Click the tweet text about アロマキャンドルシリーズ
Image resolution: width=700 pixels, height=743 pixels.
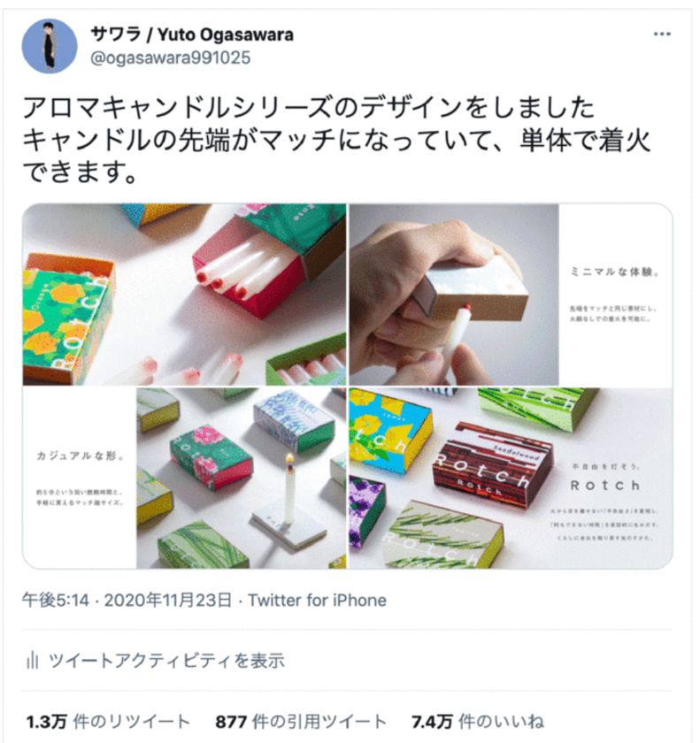pyautogui.click(x=336, y=140)
